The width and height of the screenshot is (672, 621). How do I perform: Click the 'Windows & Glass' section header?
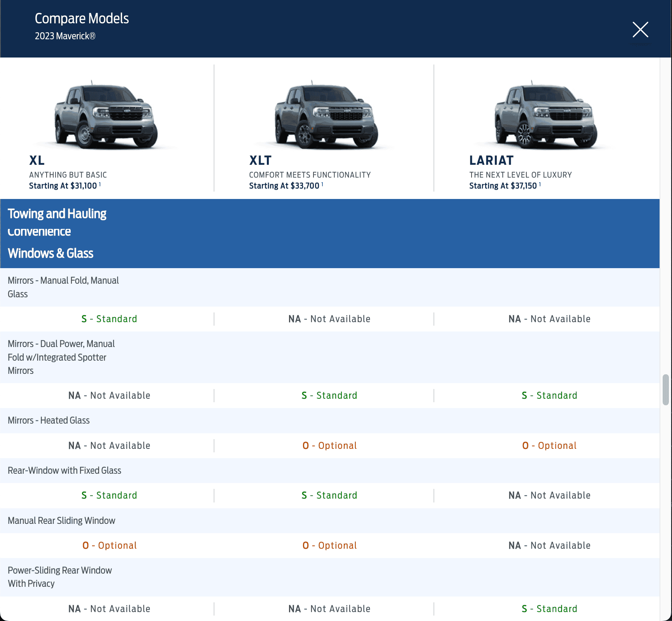50,253
